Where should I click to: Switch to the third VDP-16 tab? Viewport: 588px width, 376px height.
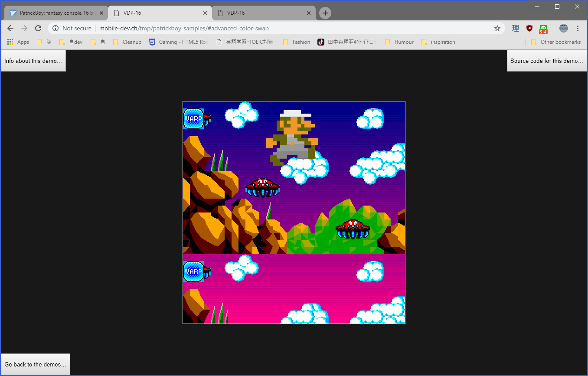coord(260,13)
